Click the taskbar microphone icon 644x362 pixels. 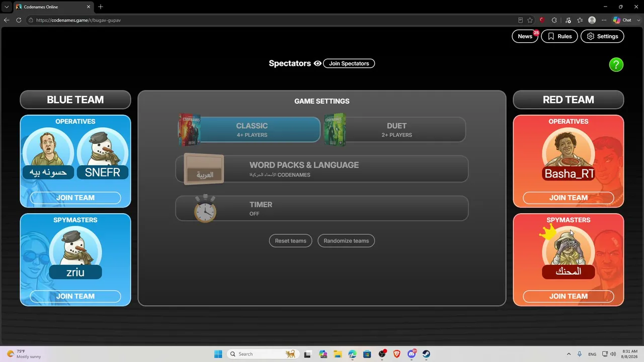(x=580, y=354)
